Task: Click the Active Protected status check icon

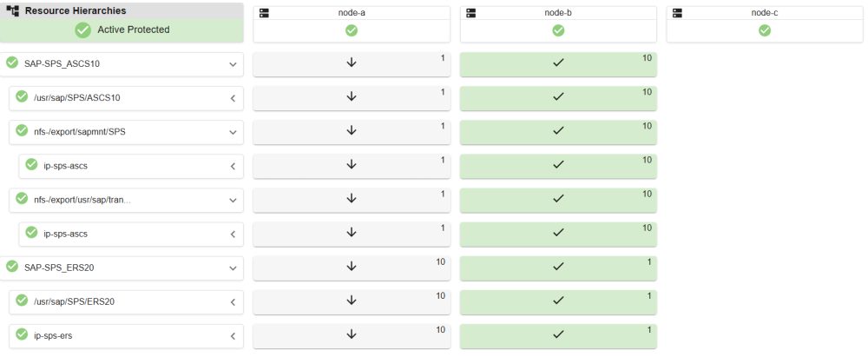Action: coord(82,30)
